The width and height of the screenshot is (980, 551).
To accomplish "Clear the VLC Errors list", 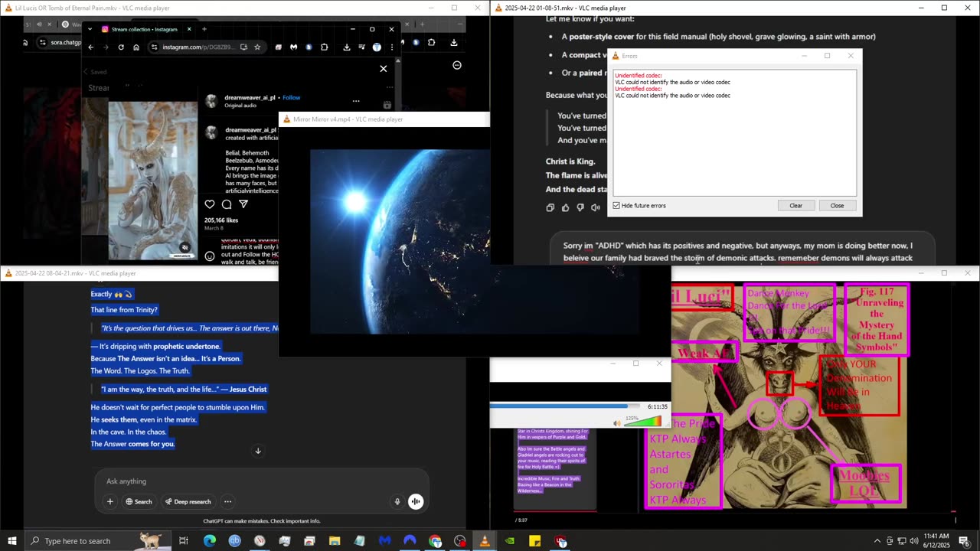I will 796,206.
